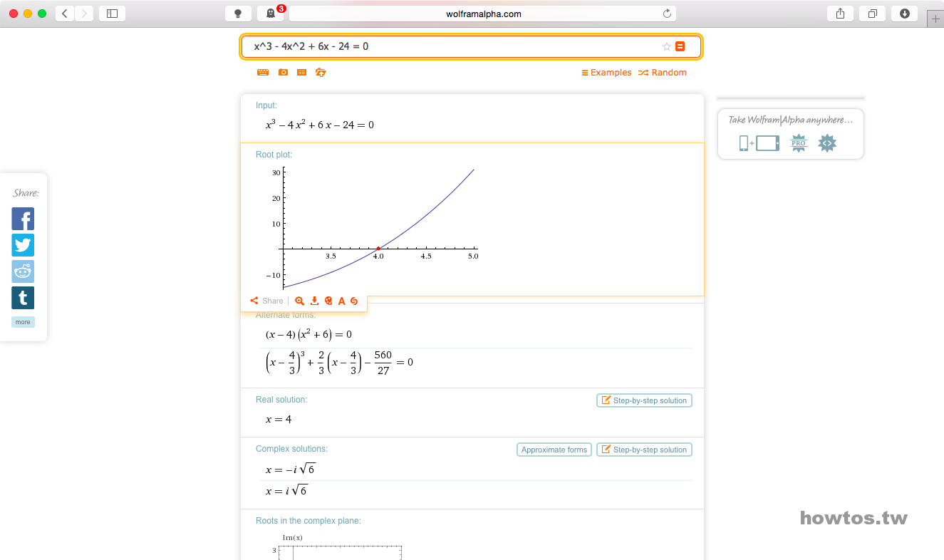Select the factored form (x-4)(x²+6)=0
The height and width of the screenshot is (560, 944).
(308, 334)
